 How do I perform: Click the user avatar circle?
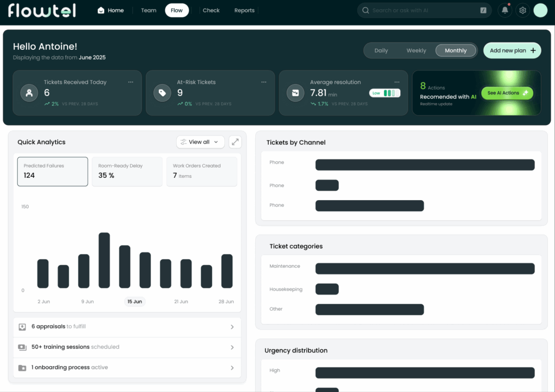540,10
